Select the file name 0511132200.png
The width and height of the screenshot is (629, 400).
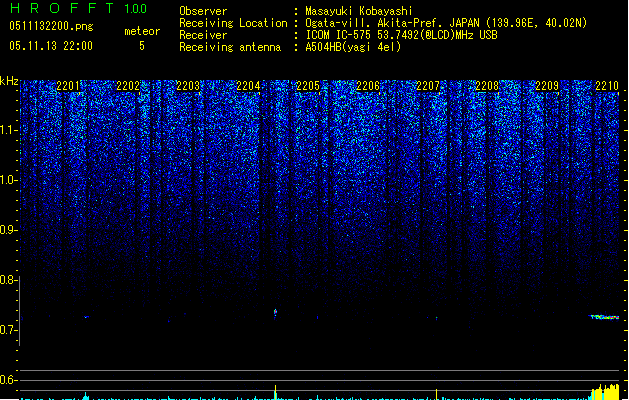51,26
